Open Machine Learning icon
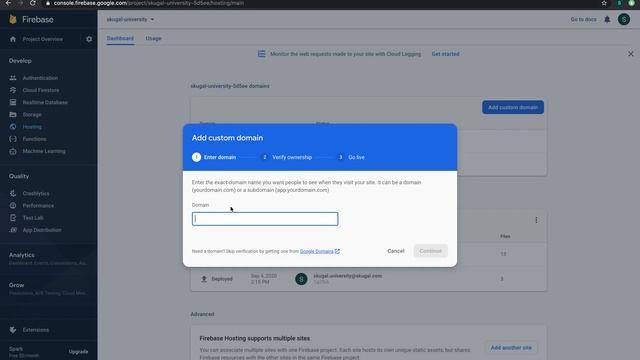This screenshot has height=360, width=640. (x=13, y=151)
